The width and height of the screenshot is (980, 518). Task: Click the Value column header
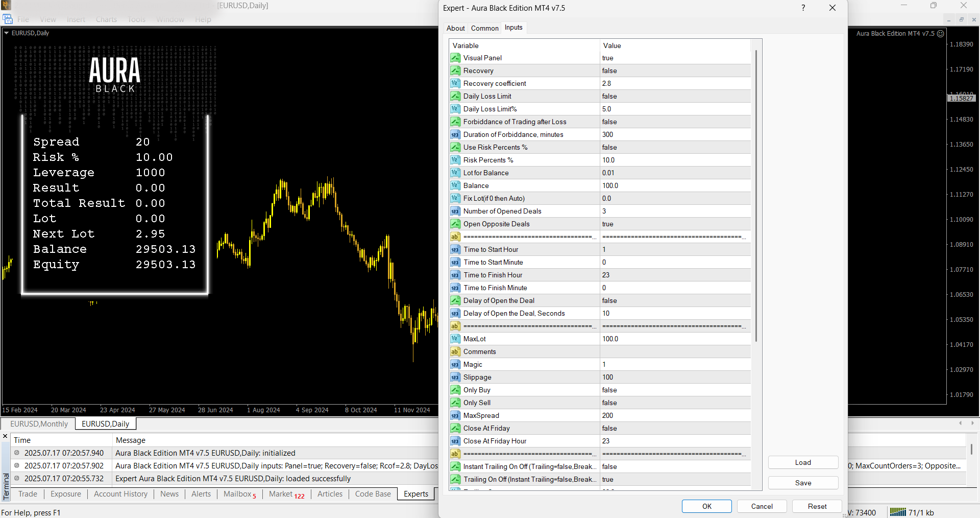click(675, 45)
